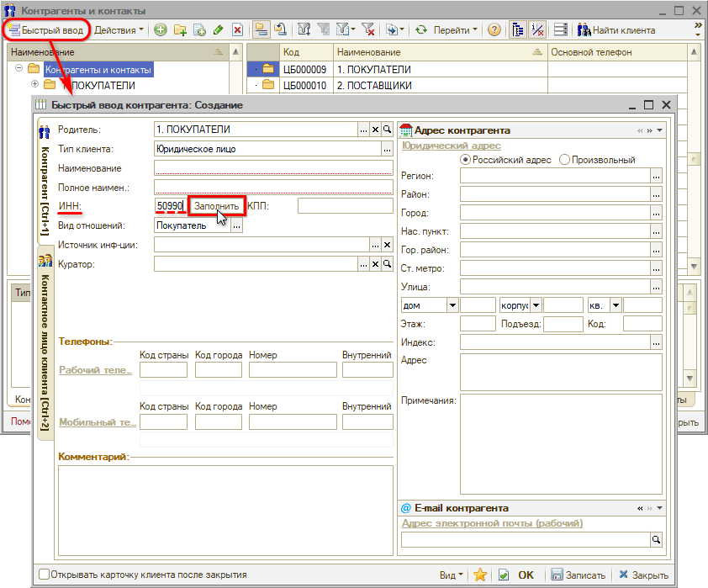Expand the ПОКУПАТЕЛИ tree node
This screenshot has width=708, height=588.
click(x=34, y=84)
